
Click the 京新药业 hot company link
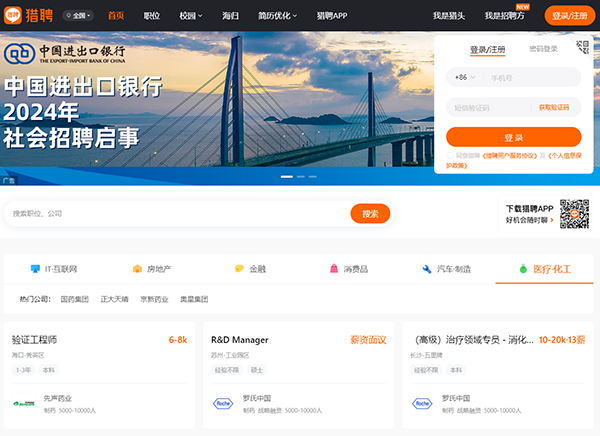click(x=154, y=299)
